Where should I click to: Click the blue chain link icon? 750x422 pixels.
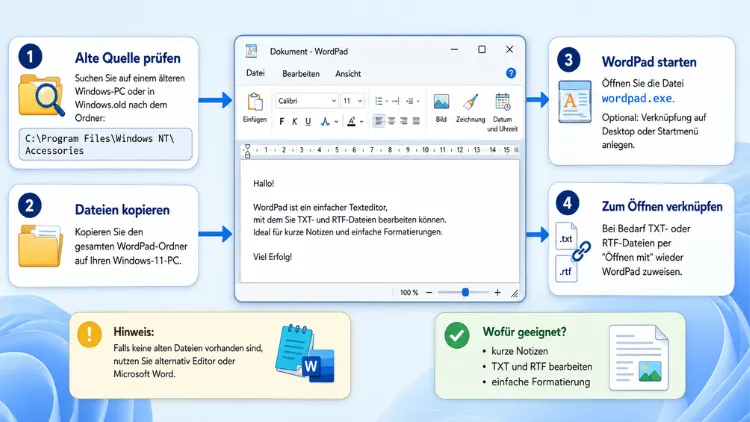[581, 251]
